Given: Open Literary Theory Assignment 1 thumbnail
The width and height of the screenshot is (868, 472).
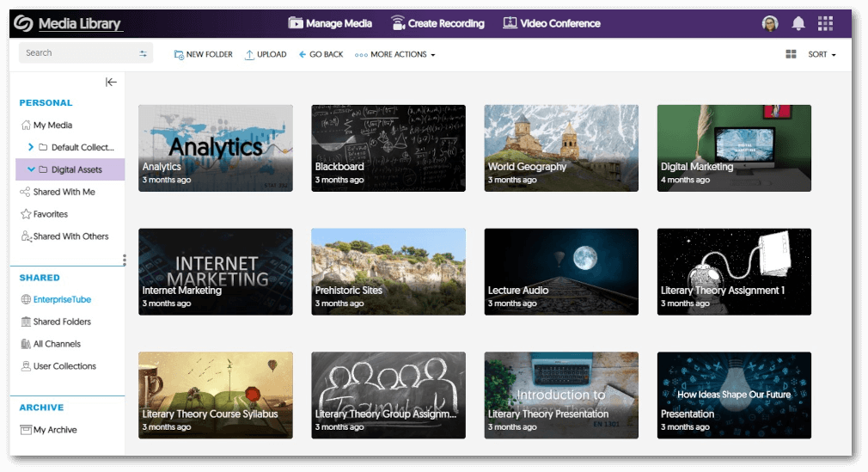Looking at the screenshot, I should click(x=734, y=272).
